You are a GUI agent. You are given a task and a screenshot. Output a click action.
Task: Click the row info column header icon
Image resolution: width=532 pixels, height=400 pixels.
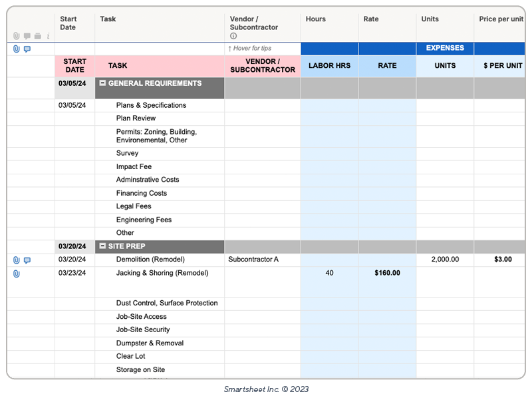[x=48, y=36]
